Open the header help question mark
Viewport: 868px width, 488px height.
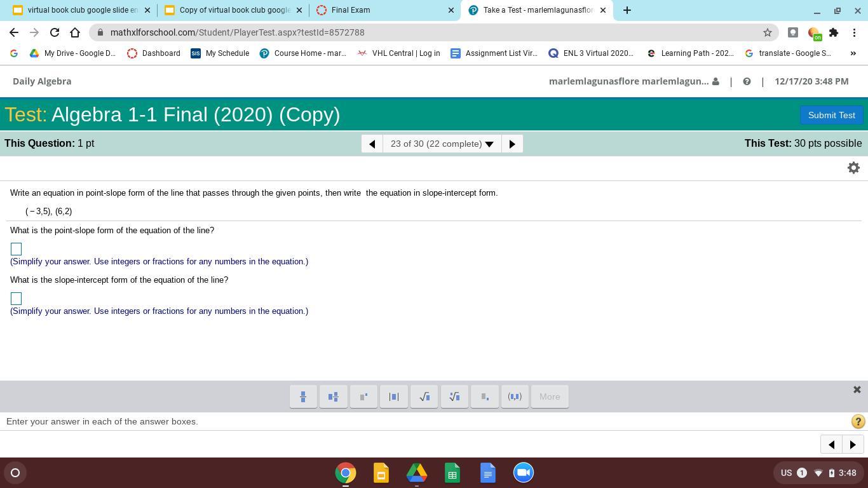tap(747, 81)
